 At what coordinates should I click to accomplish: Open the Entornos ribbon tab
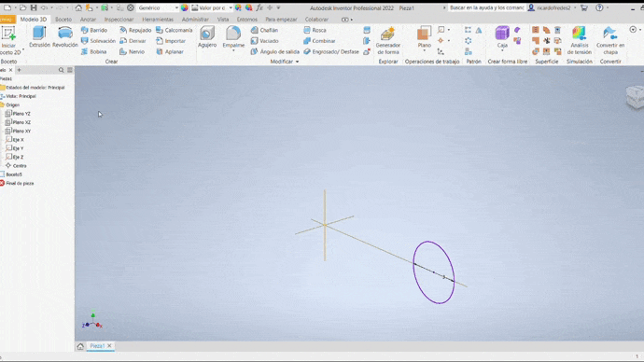click(x=246, y=20)
